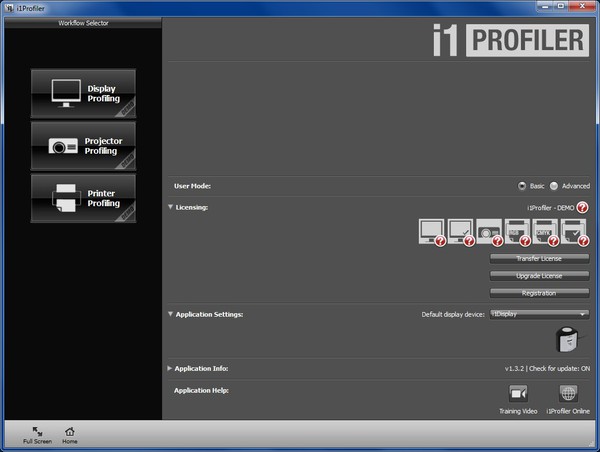Open the Default display device dropdown

coord(540,314)
